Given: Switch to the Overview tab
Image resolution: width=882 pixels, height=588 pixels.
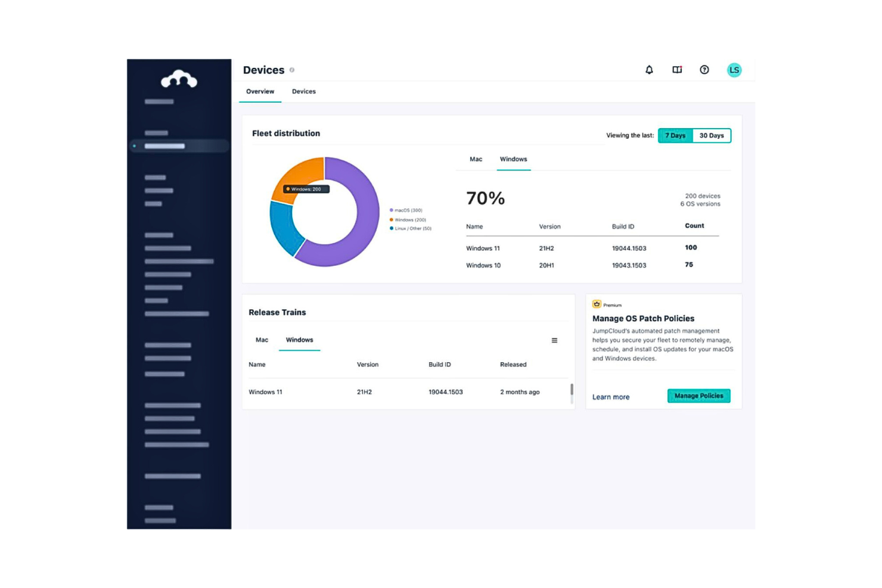Looking at the screenshot, I should point(260,92).
